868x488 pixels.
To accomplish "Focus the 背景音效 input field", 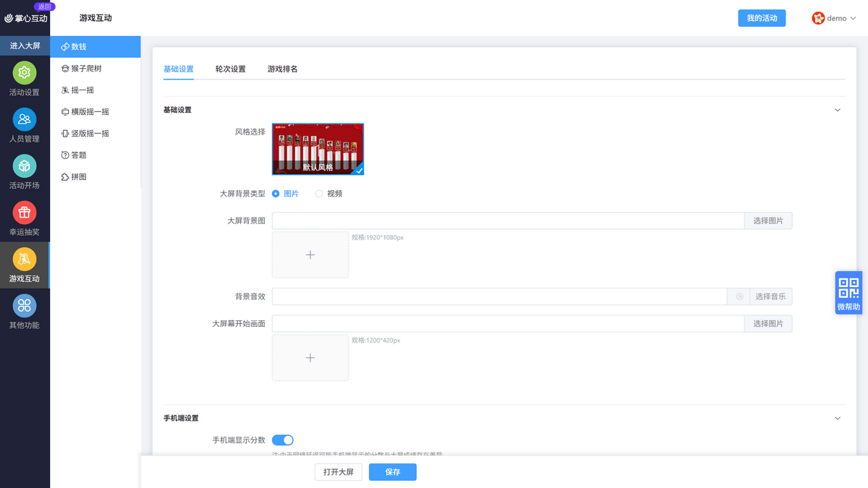I will pos(499,296).
